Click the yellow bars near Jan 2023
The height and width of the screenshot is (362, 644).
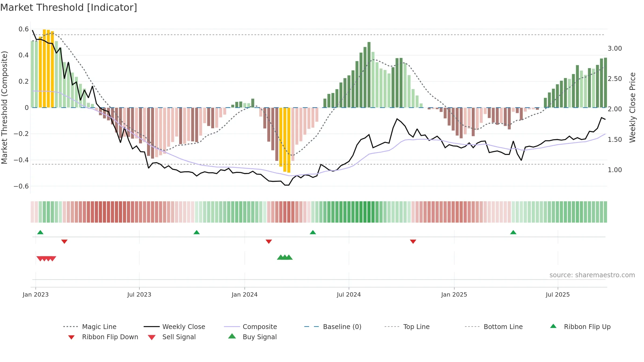46,68
